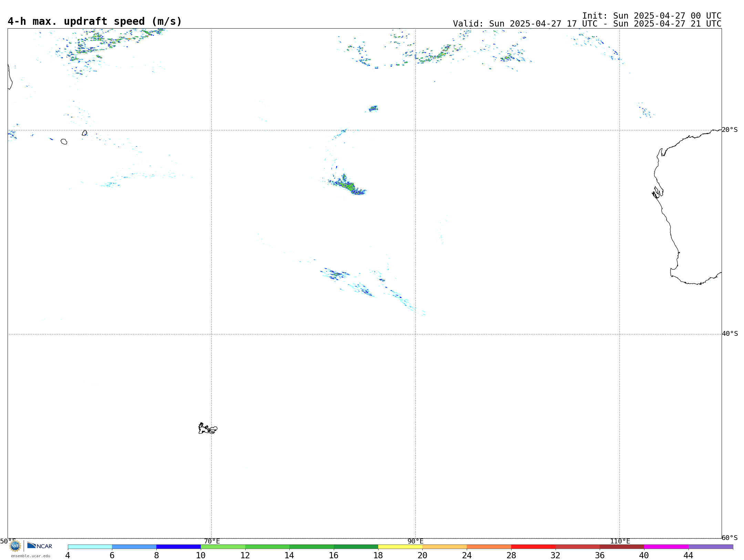This screenshot has width=744, height=560.
Task: Pick the light cyan 4-6 colorbar swatch
Action: (90, 547)
